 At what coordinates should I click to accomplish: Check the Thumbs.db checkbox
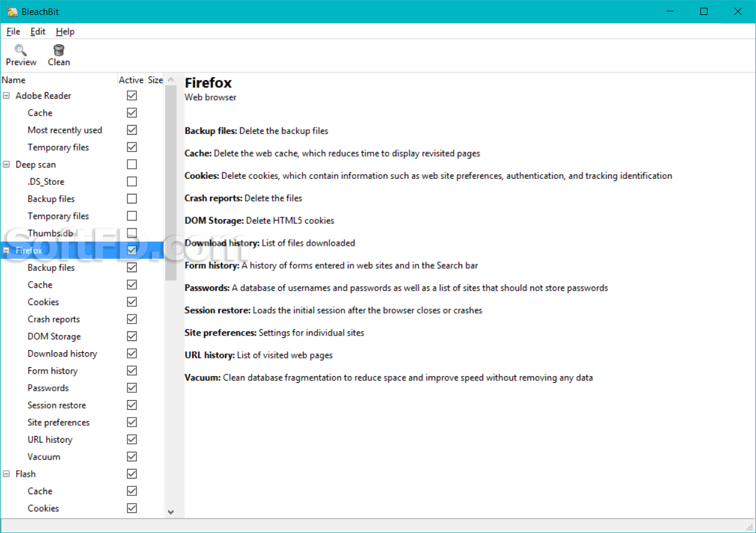(x=132, y=233)
